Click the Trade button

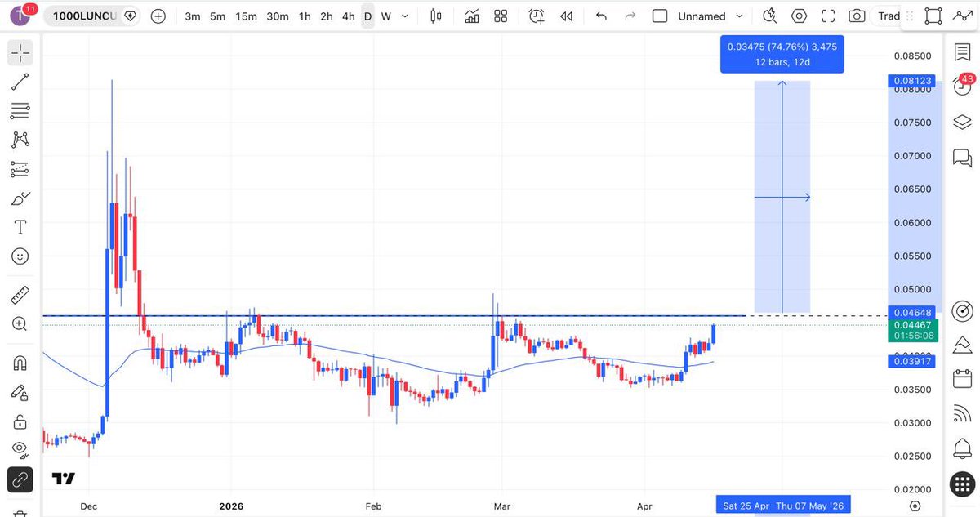(888, 16)
